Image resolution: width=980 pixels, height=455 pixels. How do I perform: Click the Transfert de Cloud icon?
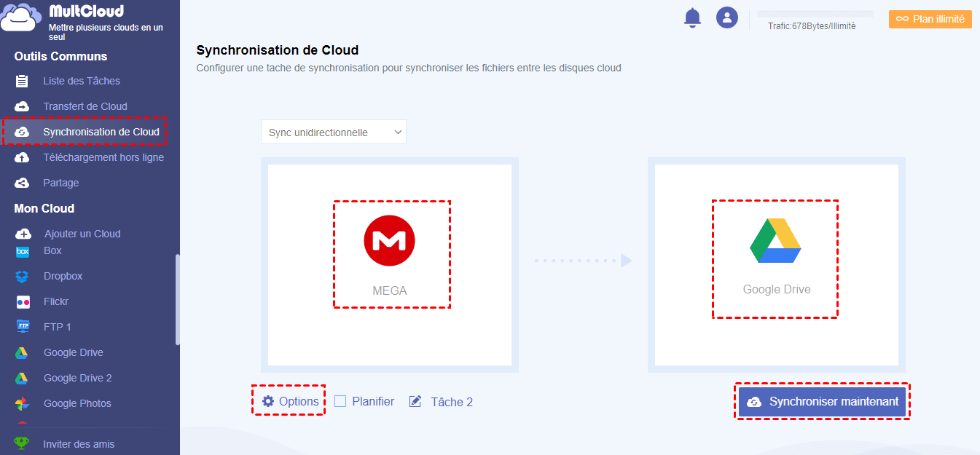(x=22, y=106)
